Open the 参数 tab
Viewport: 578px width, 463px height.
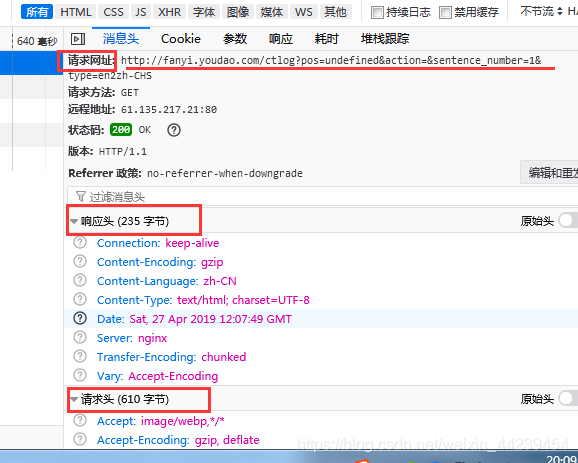click(x=235, y=39)
